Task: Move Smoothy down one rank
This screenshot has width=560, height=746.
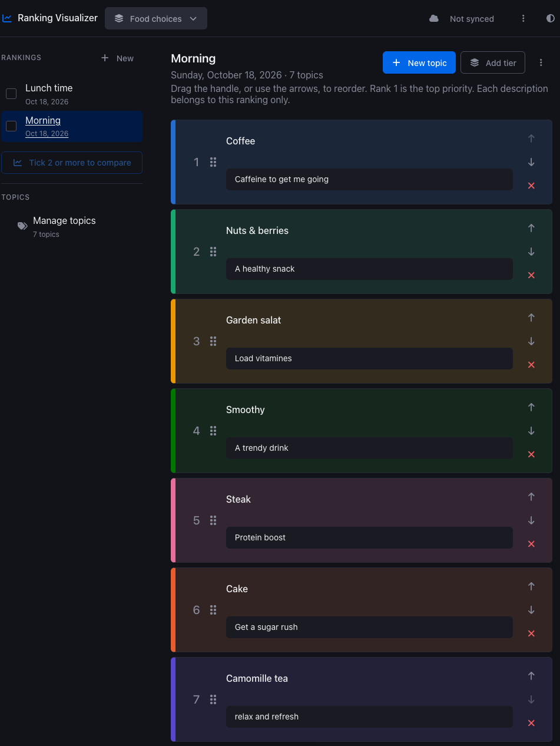Action: pos(531,431)
